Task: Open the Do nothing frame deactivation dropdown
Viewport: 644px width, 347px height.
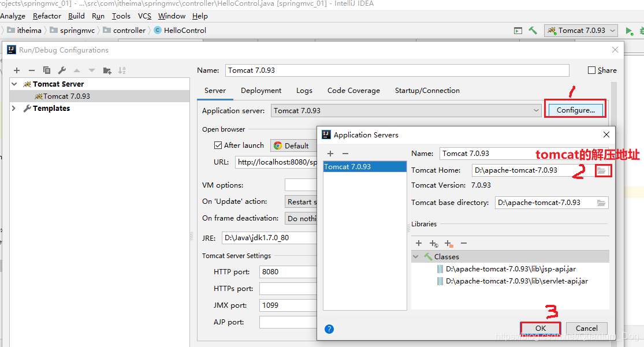Action: (x=301, y=218)
